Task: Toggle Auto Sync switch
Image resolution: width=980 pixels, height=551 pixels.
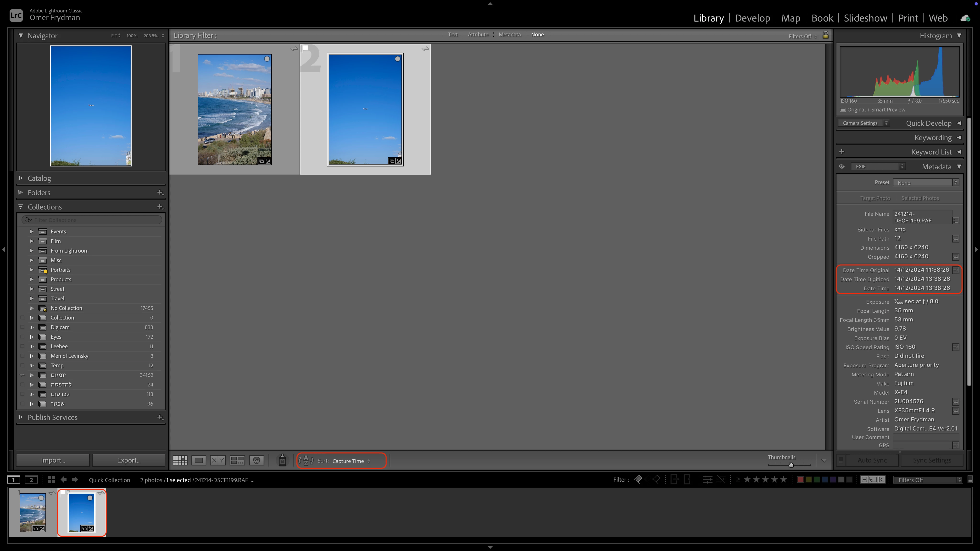Action: [x=841, y=460]
